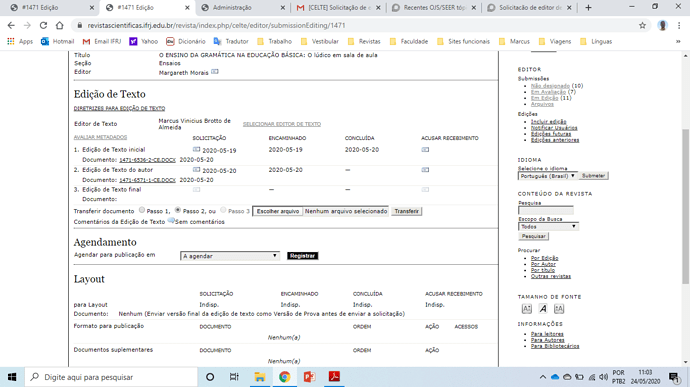Click the smallest font size icon
This screenshot has height=387, width=690.
pyautogui.click(x=527, y=309)
